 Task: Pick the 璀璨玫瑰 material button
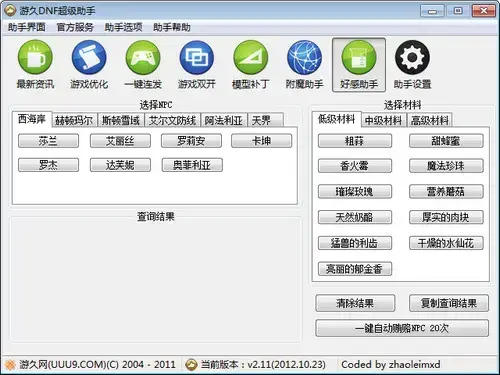[x=355, y=192]
